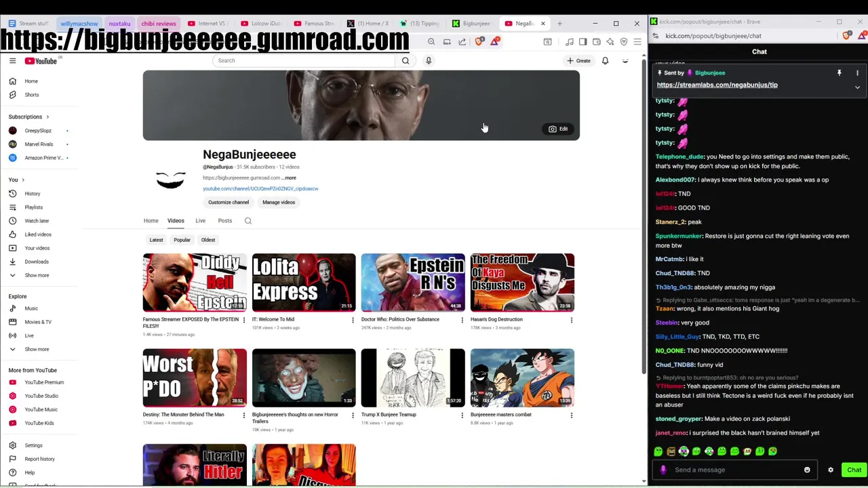Open three-dot menu on pinned chat message
This screenshot has height=488, width=868.
pos(857,73)
